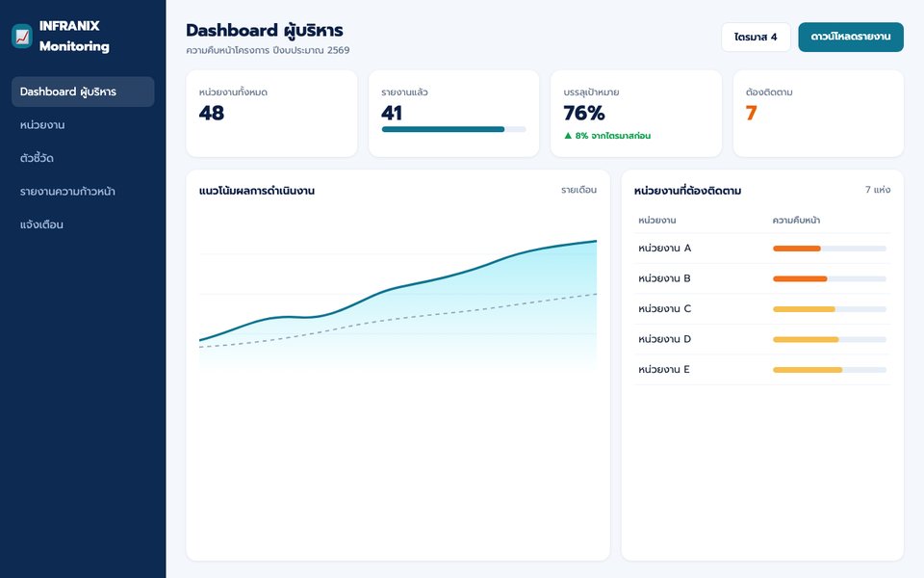924x578 pixels.
Task: Click the ต้องติดตาม value 7
Action: (x=751, y=113)
